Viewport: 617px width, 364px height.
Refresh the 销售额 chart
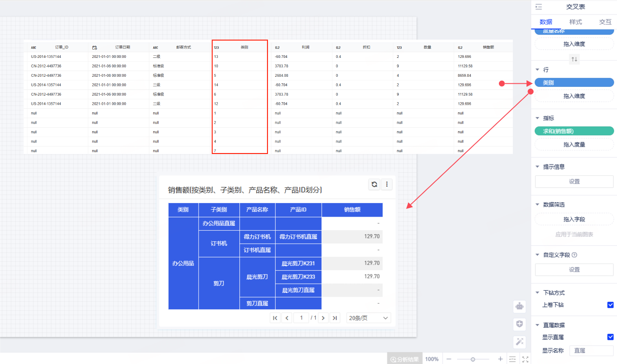click(374, 185)
